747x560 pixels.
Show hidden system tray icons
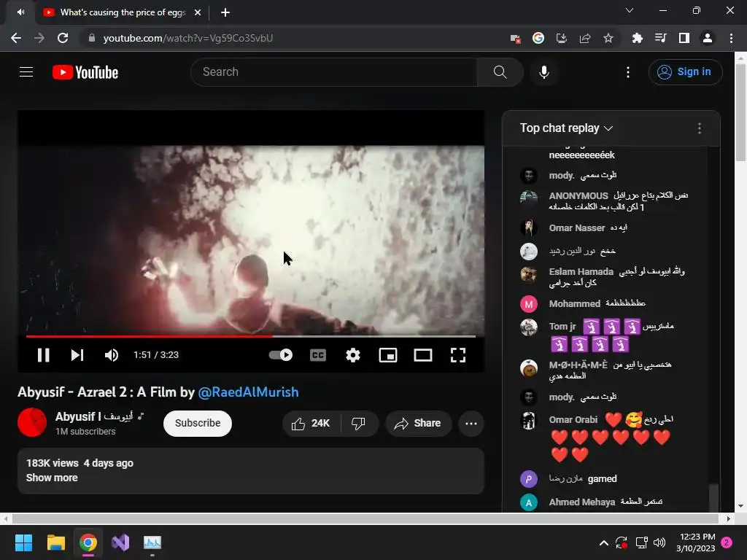(603, 542)
